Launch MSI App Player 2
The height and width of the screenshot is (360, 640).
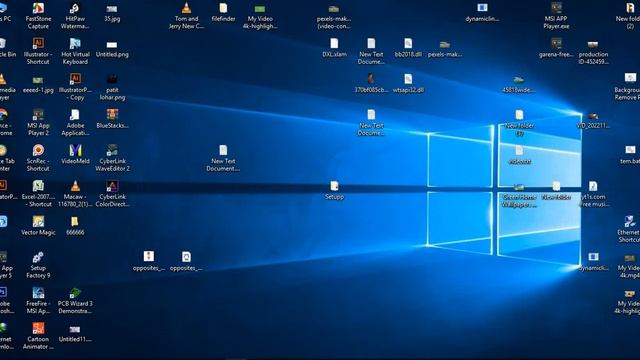[x=38, y=122]
